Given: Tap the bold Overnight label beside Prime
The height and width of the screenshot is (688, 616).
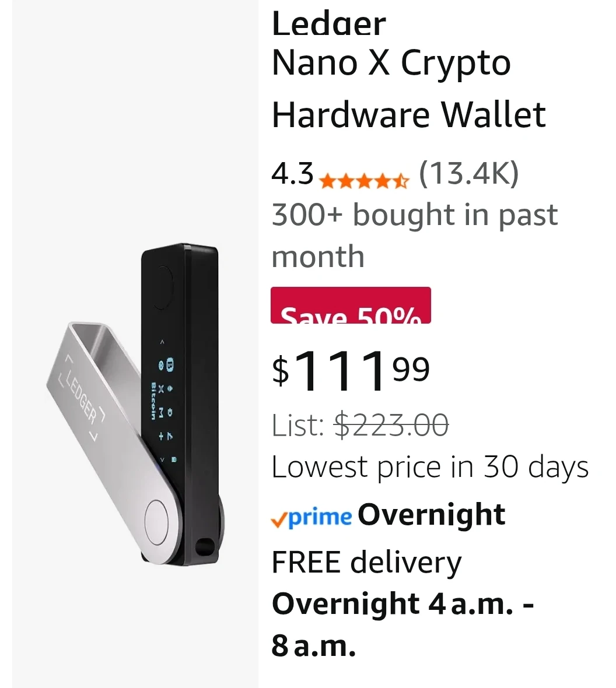Looking at the screenshot, I should pyautogui.click(x=431, y=515).
